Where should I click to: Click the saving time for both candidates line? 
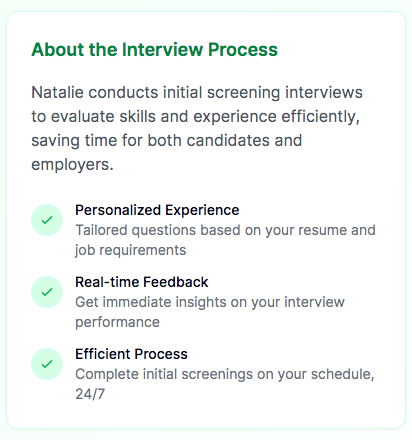167,140
